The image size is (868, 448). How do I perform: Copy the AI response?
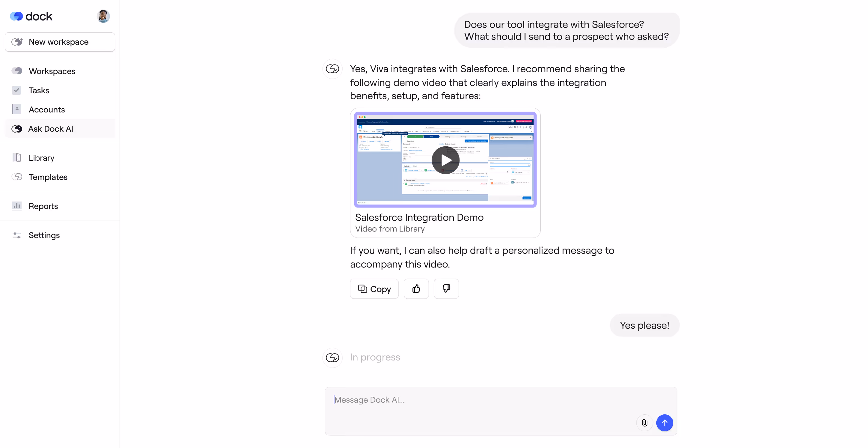(374, 289)
